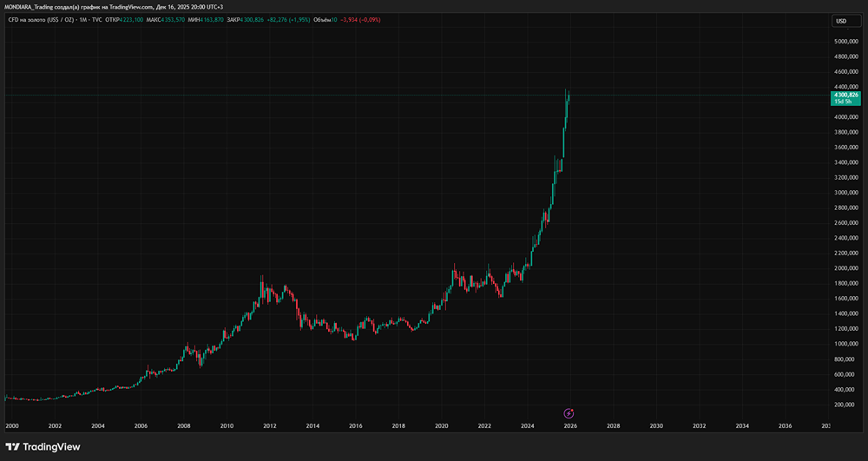Click the 2016 year label on time axis
The width and height of the screenshot is (868, 461).
pos(355,426)
